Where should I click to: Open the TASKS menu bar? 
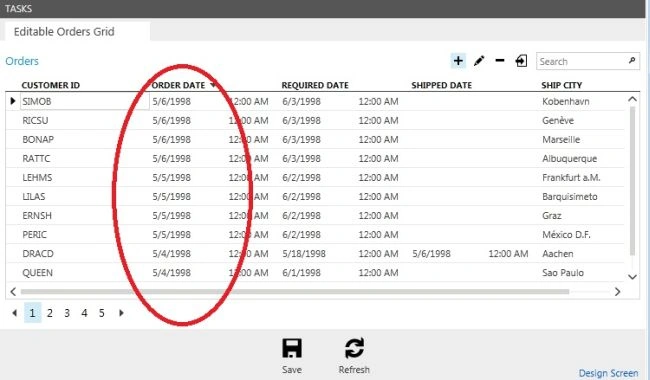point(18,8)
